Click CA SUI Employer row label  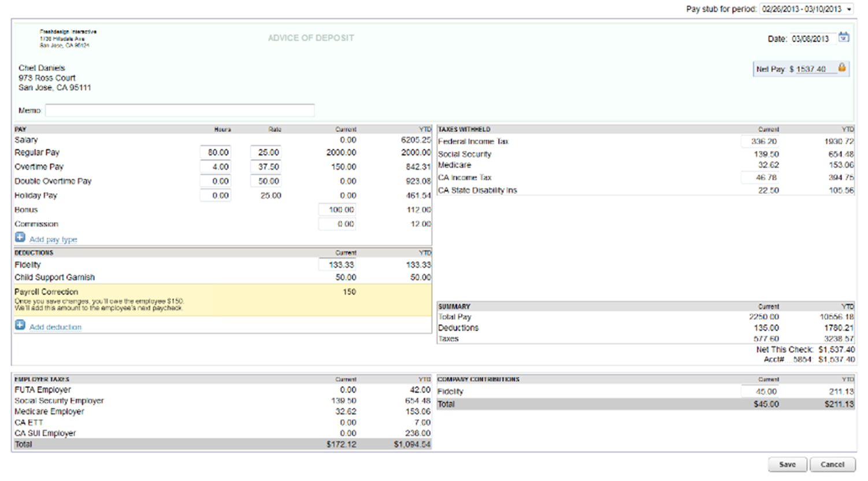click(45, 433)
